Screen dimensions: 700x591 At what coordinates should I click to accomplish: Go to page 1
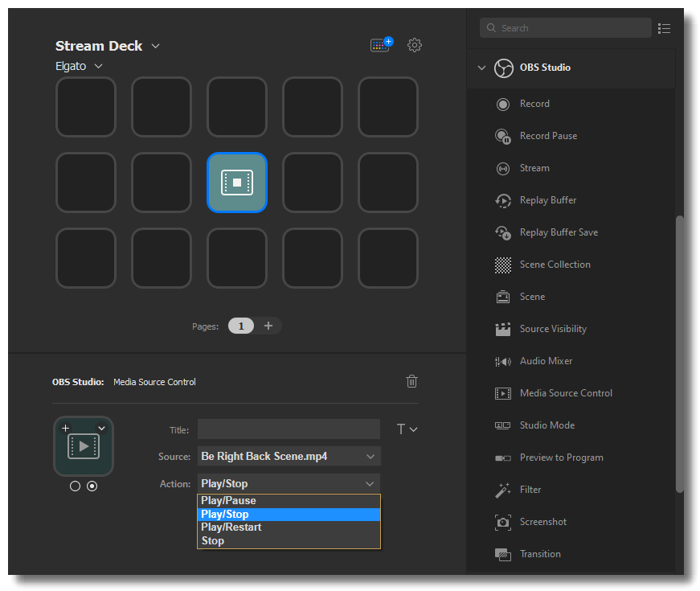tap(241, 326)
